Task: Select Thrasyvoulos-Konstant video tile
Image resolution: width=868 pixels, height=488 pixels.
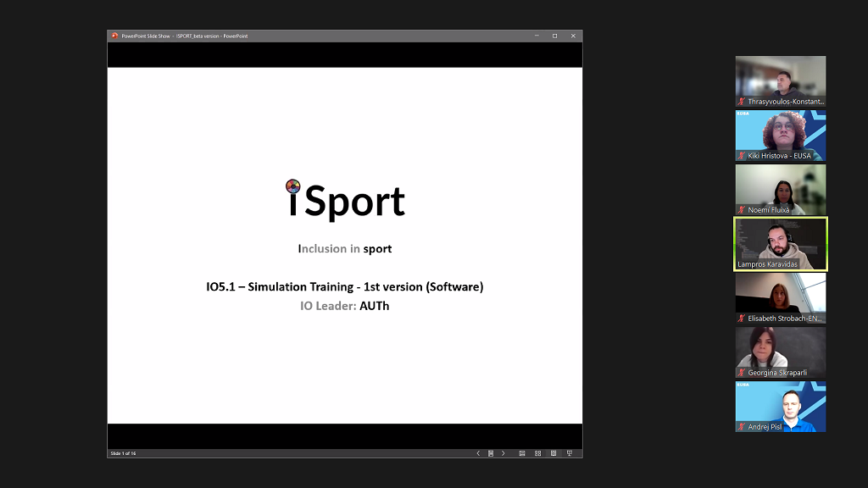Action: tap(780, 81)
